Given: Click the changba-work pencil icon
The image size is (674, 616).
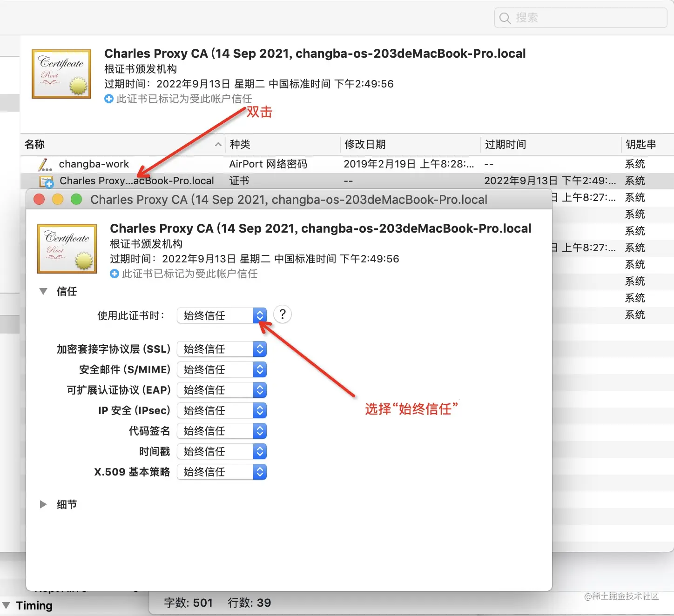Looking at the screenshot, I should coord(45,164).
